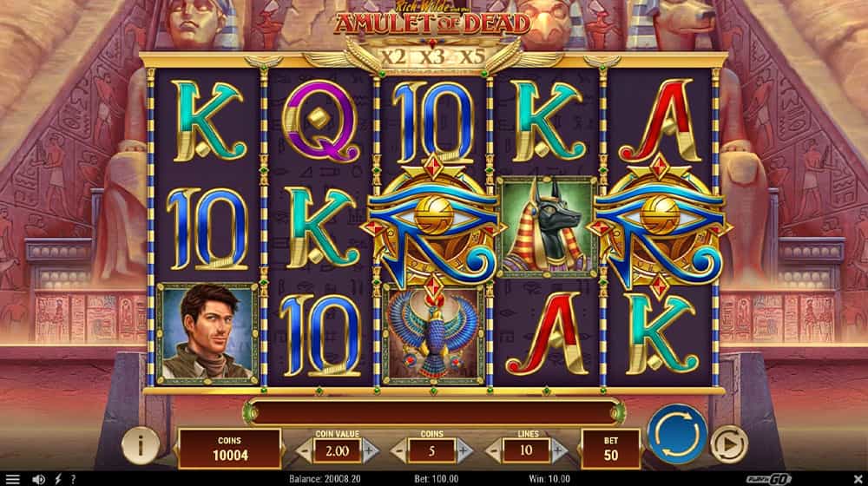Close the game with bottom-right X

[x=858, y=479]
